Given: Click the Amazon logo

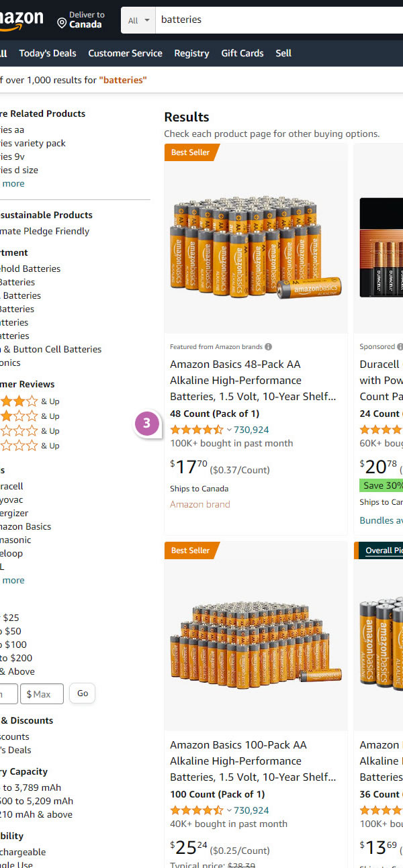Looking at the screenshot, I should click(20, 20).
